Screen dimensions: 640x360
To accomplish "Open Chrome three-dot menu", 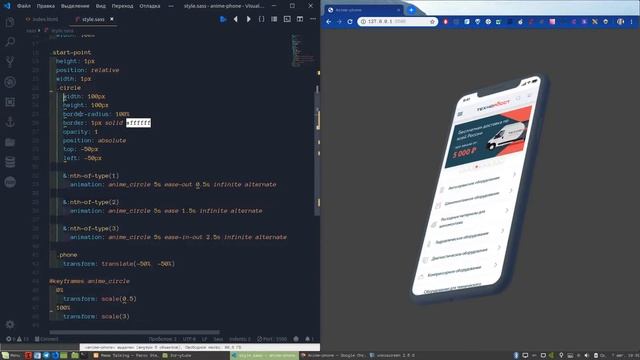I will [631, 22].
